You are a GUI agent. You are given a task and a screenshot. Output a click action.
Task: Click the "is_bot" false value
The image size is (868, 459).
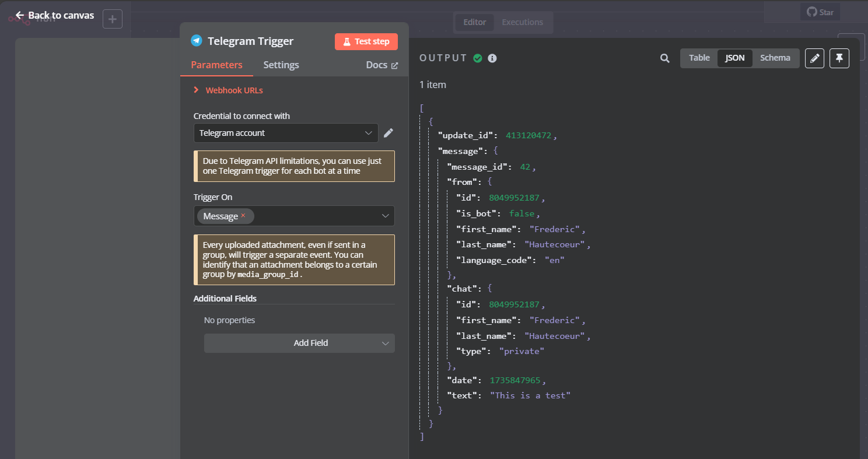[521, 213]
